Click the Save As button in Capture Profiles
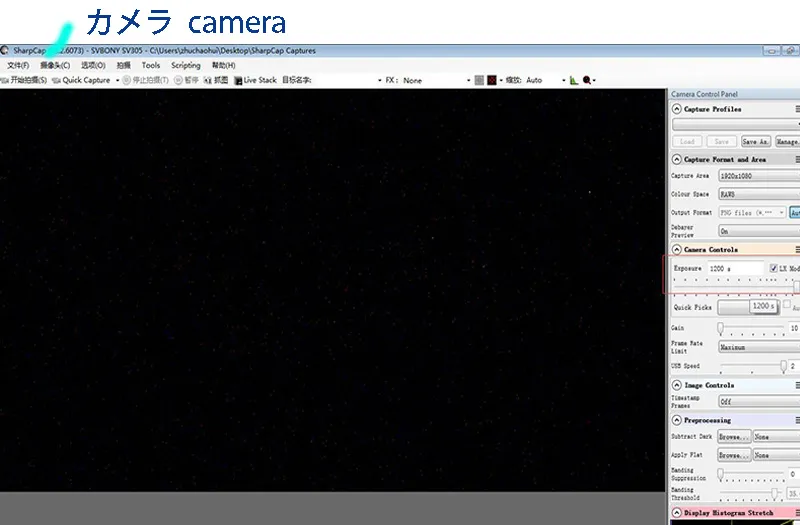This screenshot has height=525, width=800. (x=755, y=142)
